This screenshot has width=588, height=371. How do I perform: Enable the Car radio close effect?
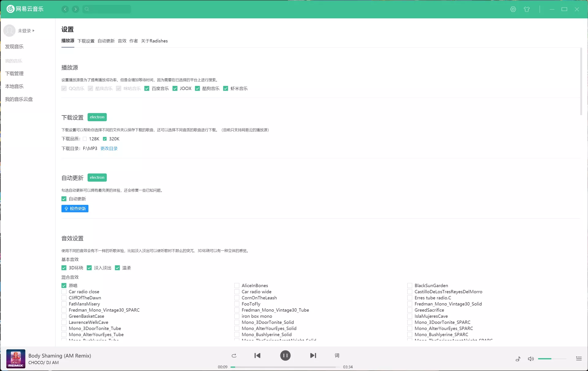coord(64,292)
